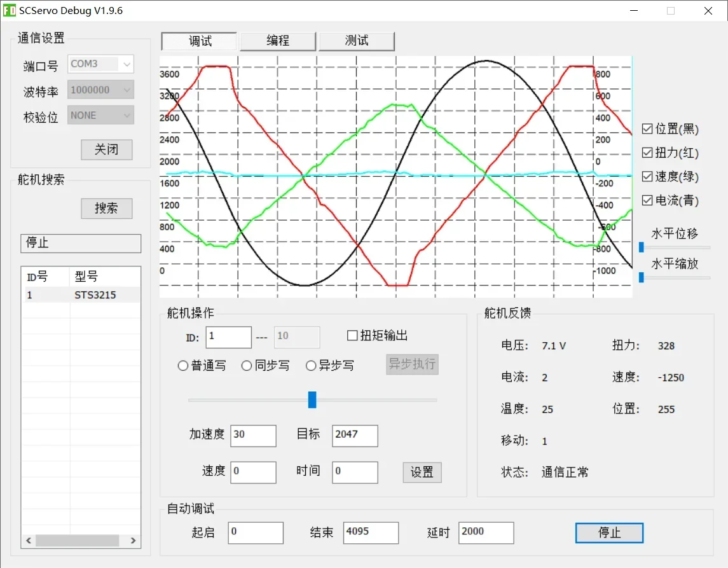Image resolution: width=728 pixels, height=568 pixels.
Task: Click the 目标 target input field
Action: (x=355, y=435)
